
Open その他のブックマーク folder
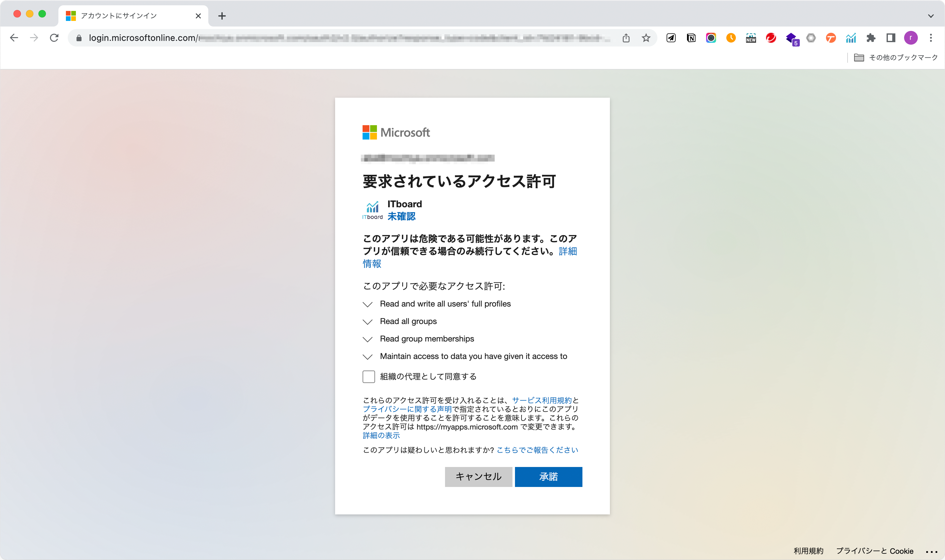point(896,57)
